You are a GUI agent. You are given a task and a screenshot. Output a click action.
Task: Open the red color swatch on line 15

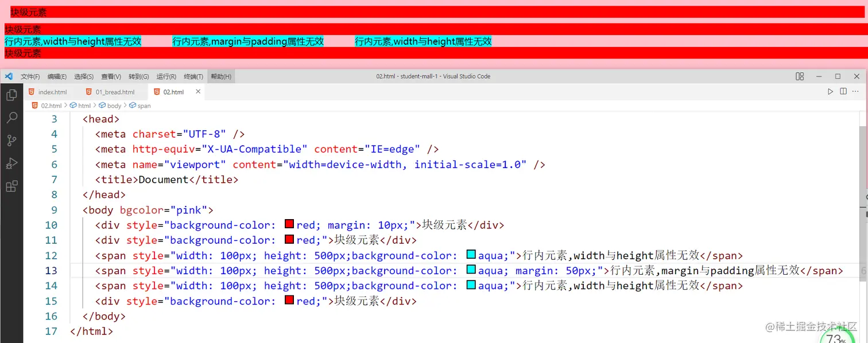point(289,300)
